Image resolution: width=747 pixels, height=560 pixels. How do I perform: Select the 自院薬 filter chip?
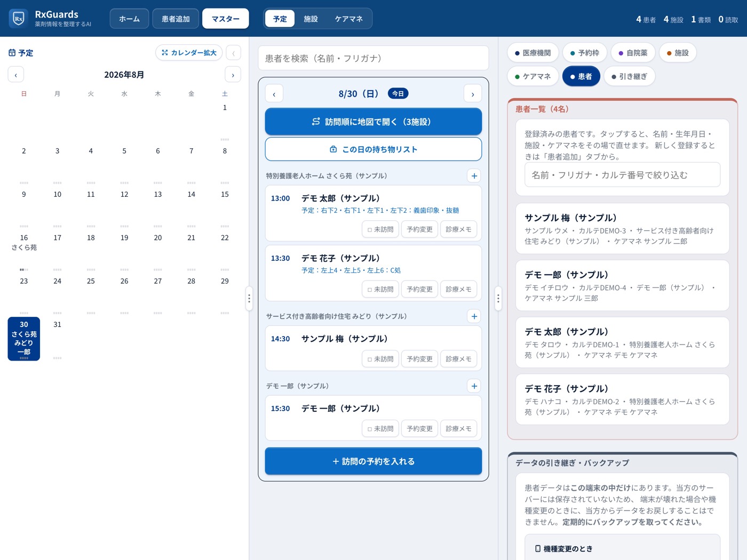coord(633,53)
